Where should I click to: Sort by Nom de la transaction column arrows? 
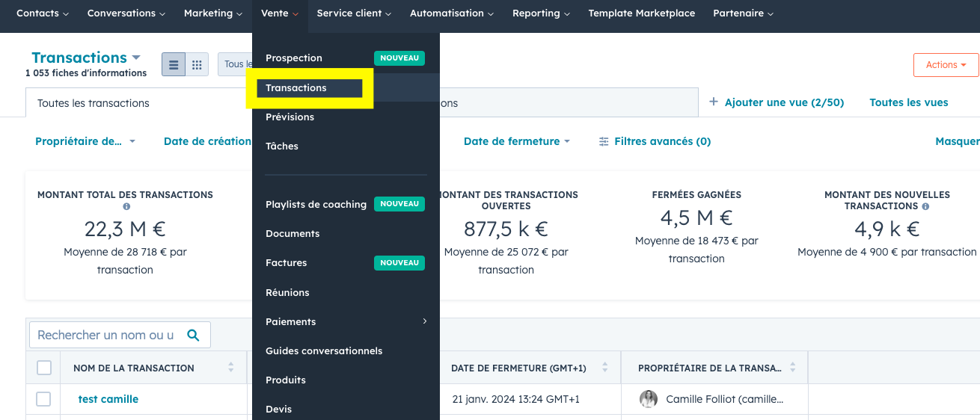click(231, 368)
